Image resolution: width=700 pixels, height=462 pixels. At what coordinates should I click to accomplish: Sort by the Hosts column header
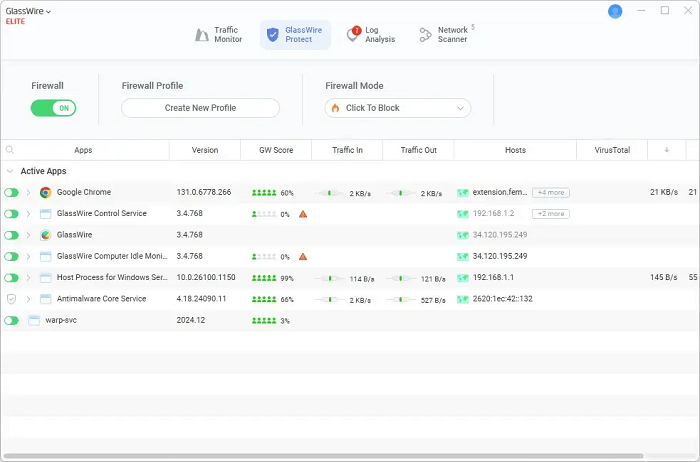(515, 150)
